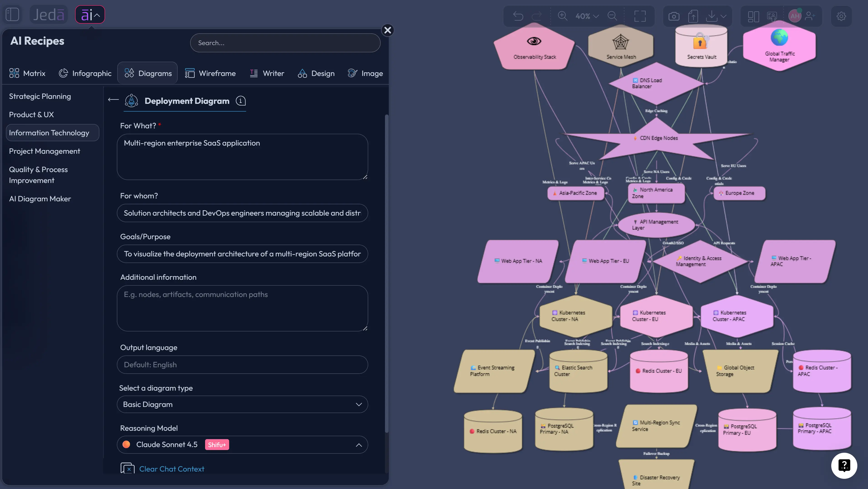
Task: Redo the canvas action
Action: (x=537, y=16)
